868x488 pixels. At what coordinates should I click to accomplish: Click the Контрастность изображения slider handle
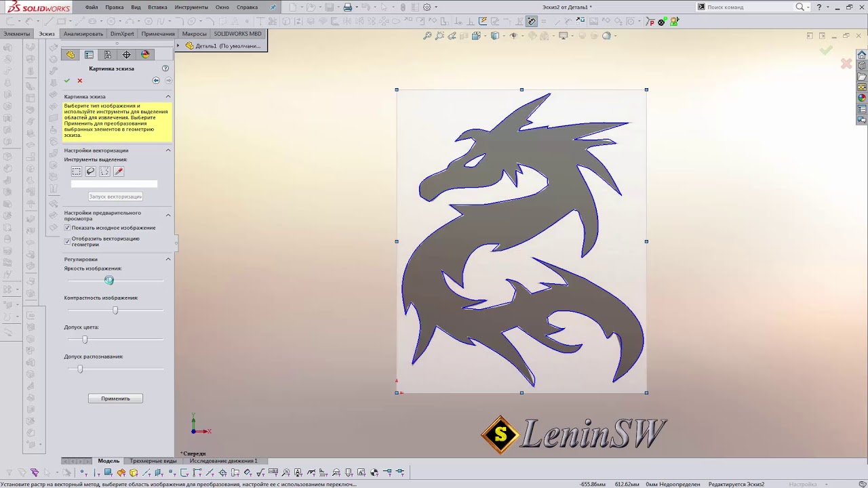point(115,310)
